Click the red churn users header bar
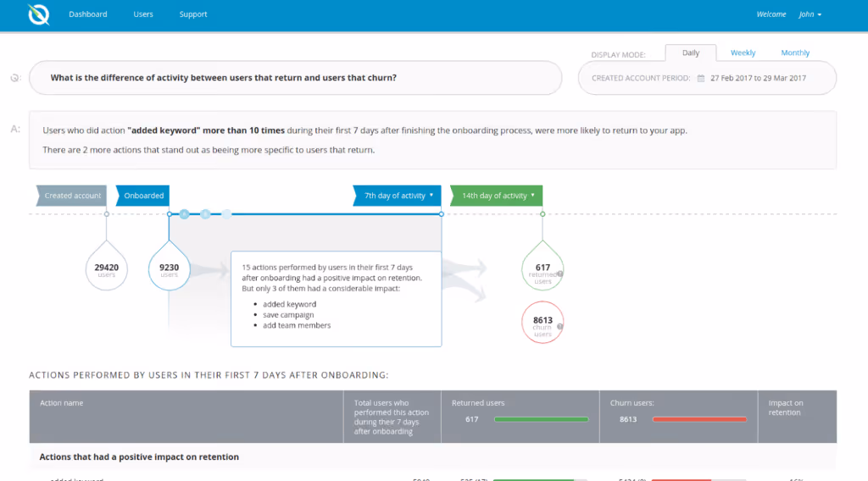868x481 pixels. pos(699,420)
